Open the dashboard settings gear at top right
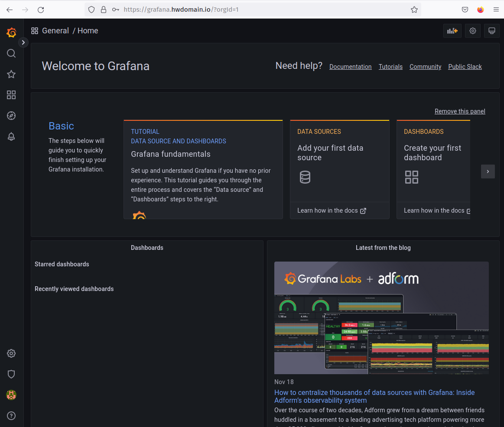The height and width of the screenshot is (427, 504). 472,31
